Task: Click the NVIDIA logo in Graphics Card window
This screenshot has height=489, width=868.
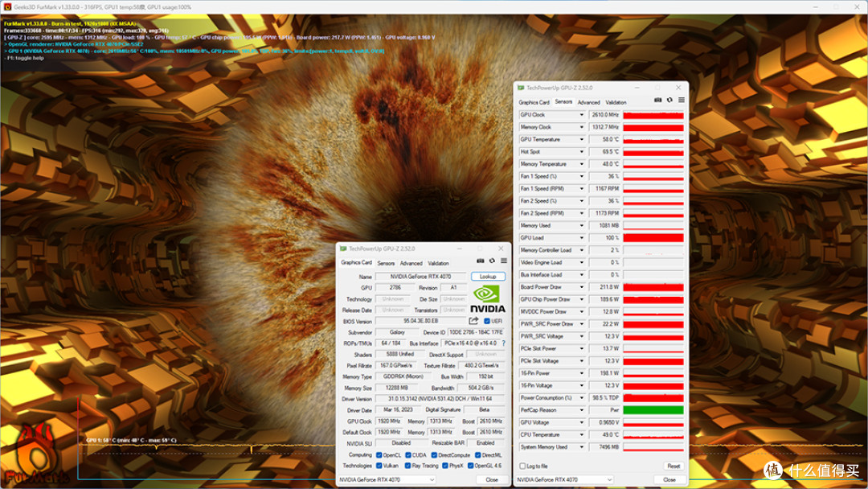Action: coord(487,299)
